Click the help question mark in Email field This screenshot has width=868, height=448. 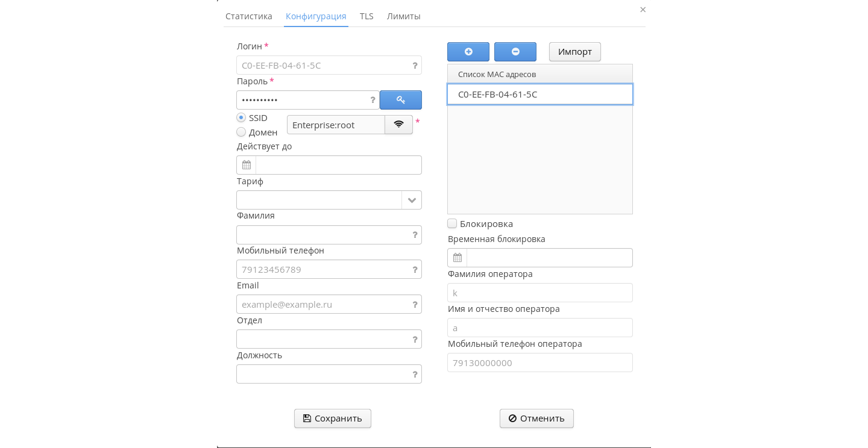pyautogui.click(x=415, y=305)
